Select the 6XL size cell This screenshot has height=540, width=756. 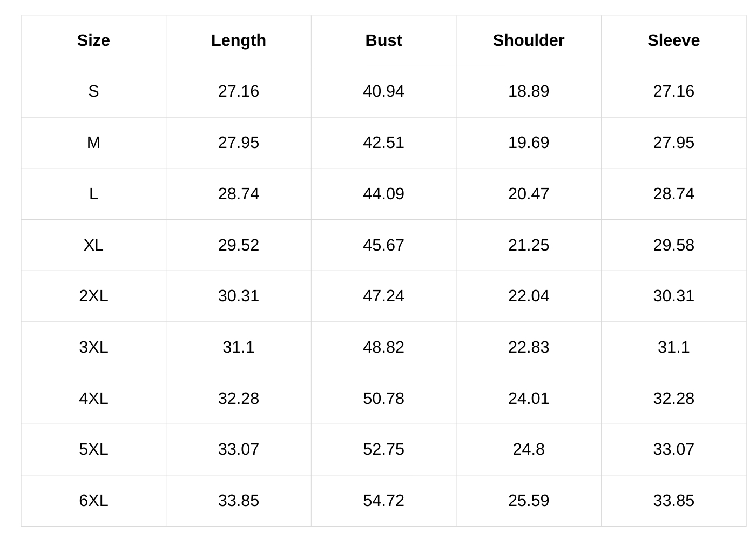click(93, 501)
